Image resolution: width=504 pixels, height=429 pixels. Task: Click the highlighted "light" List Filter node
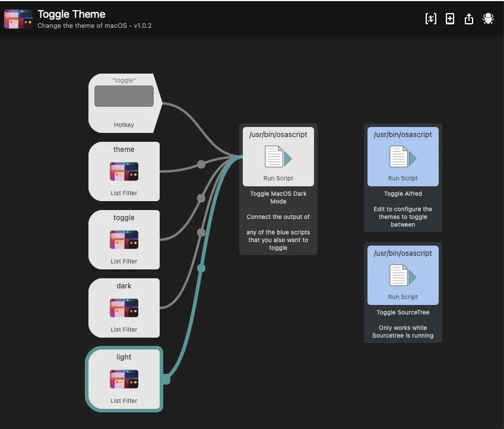click(124, 379)
